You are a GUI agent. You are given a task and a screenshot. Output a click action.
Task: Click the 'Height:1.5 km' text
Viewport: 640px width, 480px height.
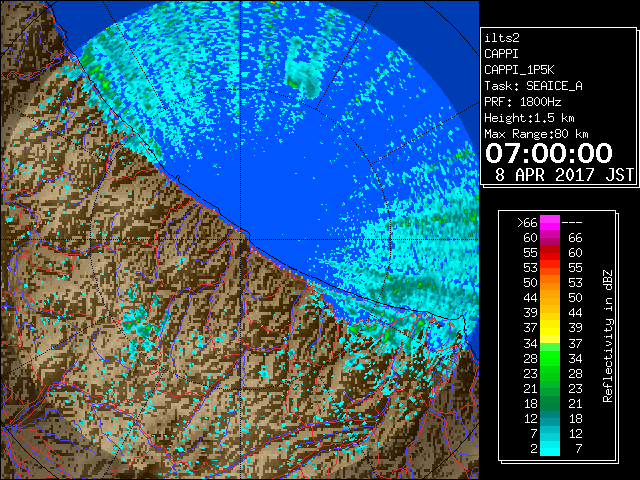click(x=529, y=118)
